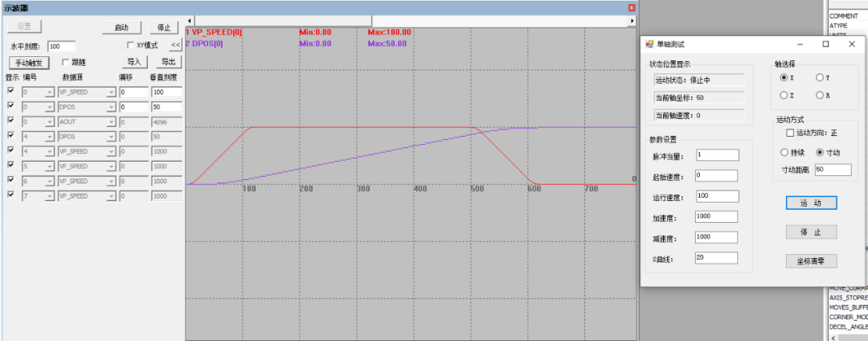The width and height of the screenshot is (868, 341).
Task: Click the 启动 start button
Action: [x=122, y=27]
